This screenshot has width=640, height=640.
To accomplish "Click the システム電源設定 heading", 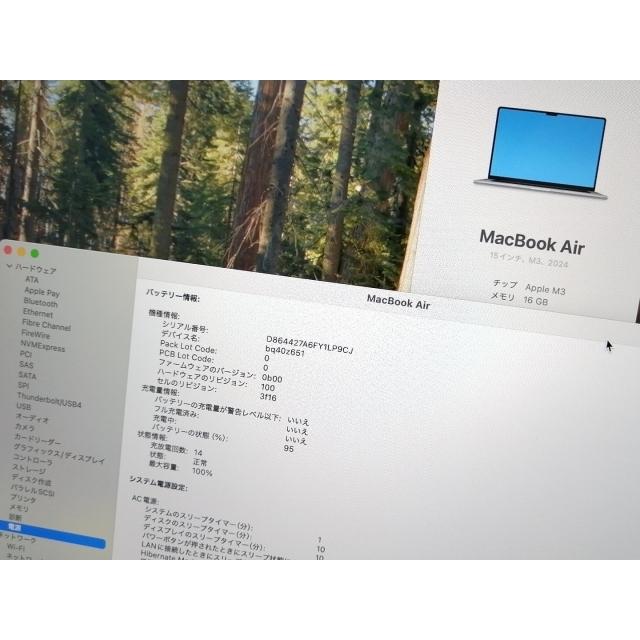I will (158, 483).
